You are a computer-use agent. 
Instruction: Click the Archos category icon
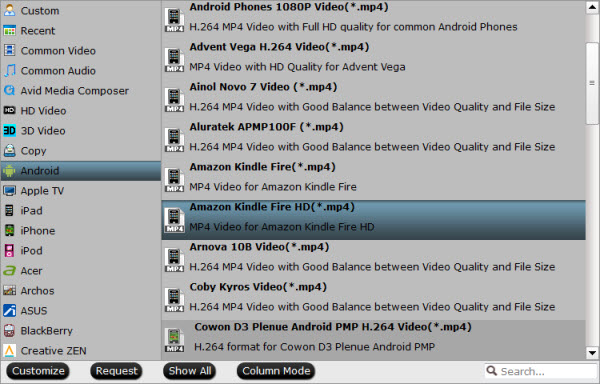[x=9, y=290]
